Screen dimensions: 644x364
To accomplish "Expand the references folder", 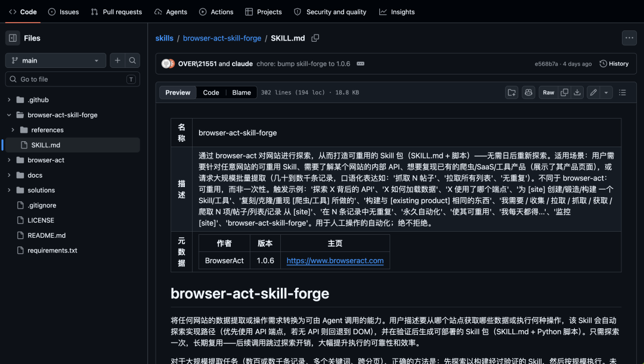I will coord(13,130).
